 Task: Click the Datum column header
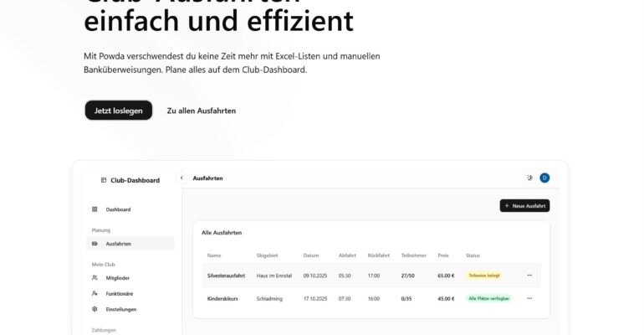tap(311, 255)
